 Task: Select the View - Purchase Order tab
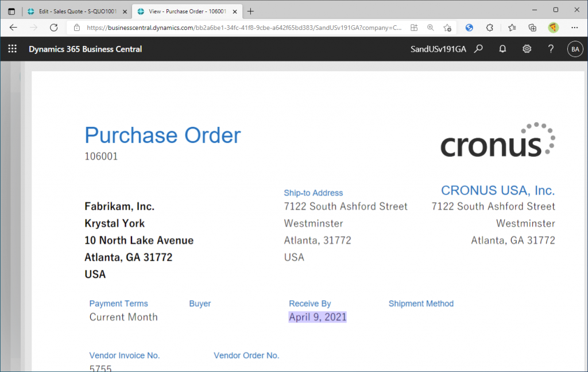(x=184, y=11)
